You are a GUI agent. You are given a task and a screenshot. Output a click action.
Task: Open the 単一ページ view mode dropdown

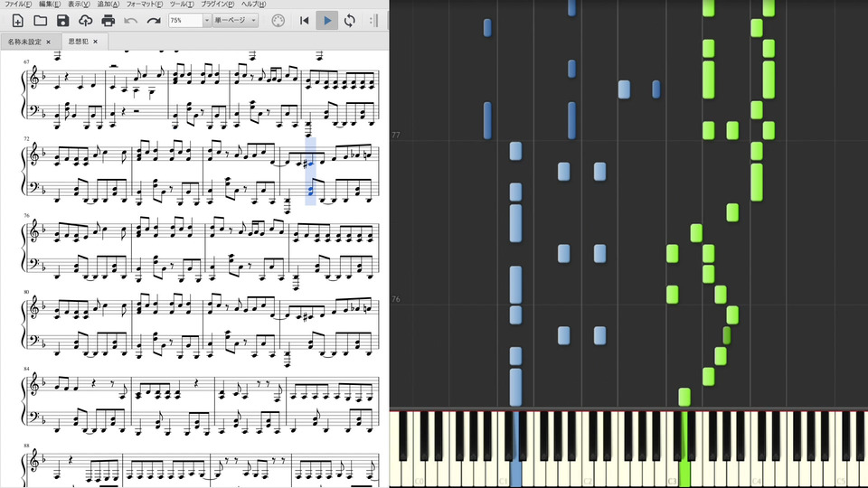235,21
